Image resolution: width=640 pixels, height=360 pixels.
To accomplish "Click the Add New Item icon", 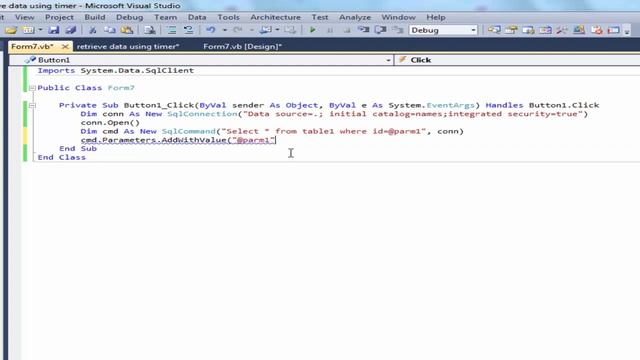I will click(x=28, y=30).
